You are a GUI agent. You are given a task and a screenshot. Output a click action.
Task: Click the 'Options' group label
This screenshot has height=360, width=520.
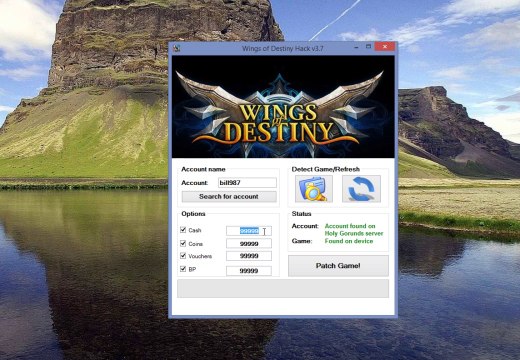pos(193,214)
